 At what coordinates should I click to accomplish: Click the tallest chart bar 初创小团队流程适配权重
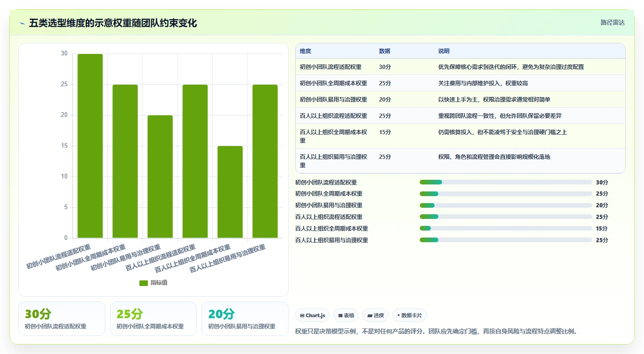pyautogui.click(x=90, y=146)
